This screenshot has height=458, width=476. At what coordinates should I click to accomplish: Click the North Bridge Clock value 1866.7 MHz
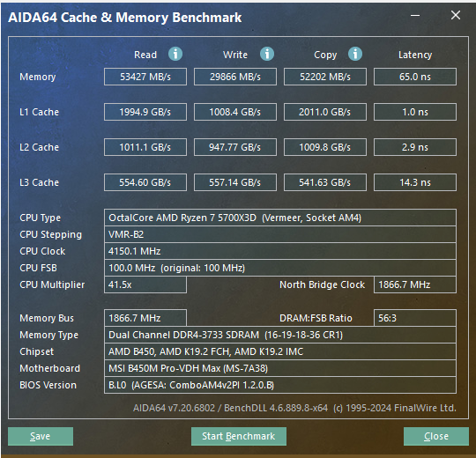tap(414, 284)
